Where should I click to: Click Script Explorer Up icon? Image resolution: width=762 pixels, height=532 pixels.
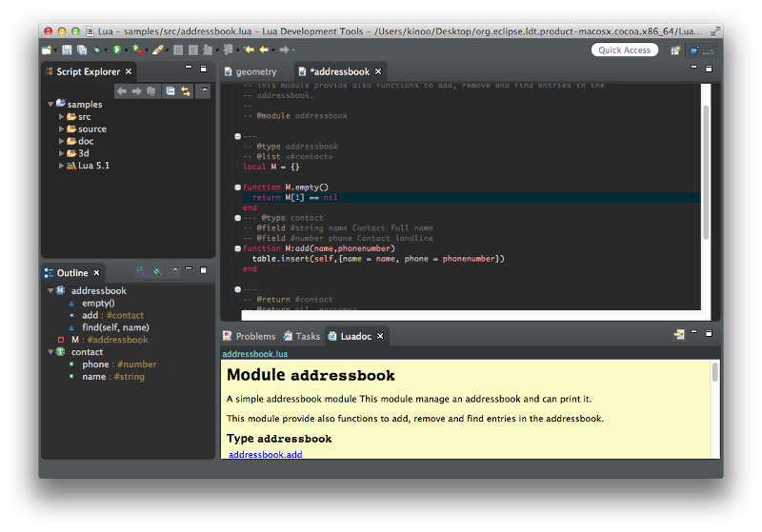tap(151, 91)
